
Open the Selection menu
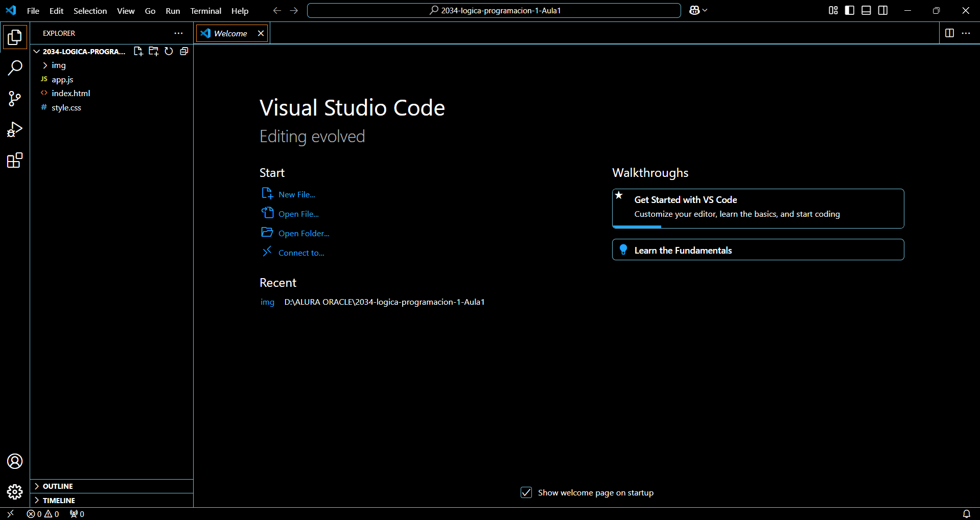(x=90, y=11)
